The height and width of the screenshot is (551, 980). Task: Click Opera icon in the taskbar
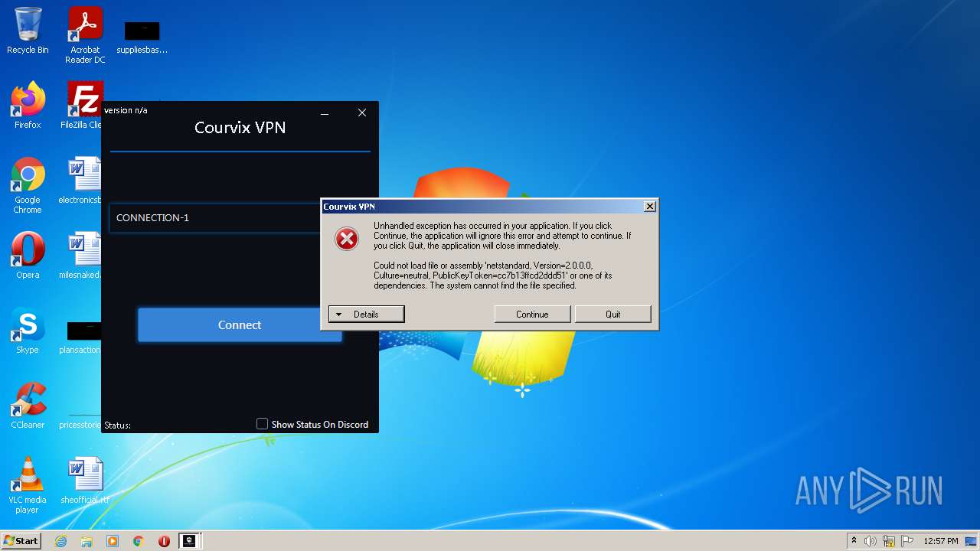[164, 541]
